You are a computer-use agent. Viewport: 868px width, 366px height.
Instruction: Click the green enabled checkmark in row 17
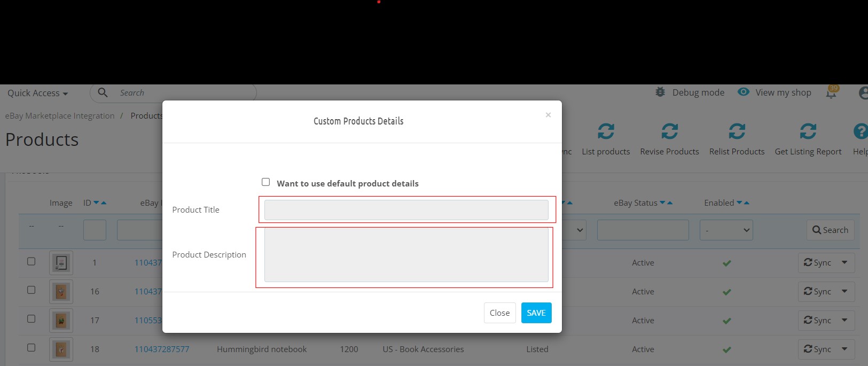coord(726,321)
